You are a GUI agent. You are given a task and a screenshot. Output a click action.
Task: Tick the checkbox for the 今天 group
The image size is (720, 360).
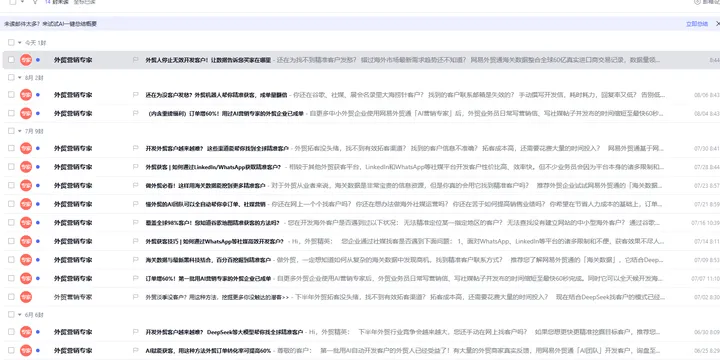pyautogui.click(x=11, y=42)
